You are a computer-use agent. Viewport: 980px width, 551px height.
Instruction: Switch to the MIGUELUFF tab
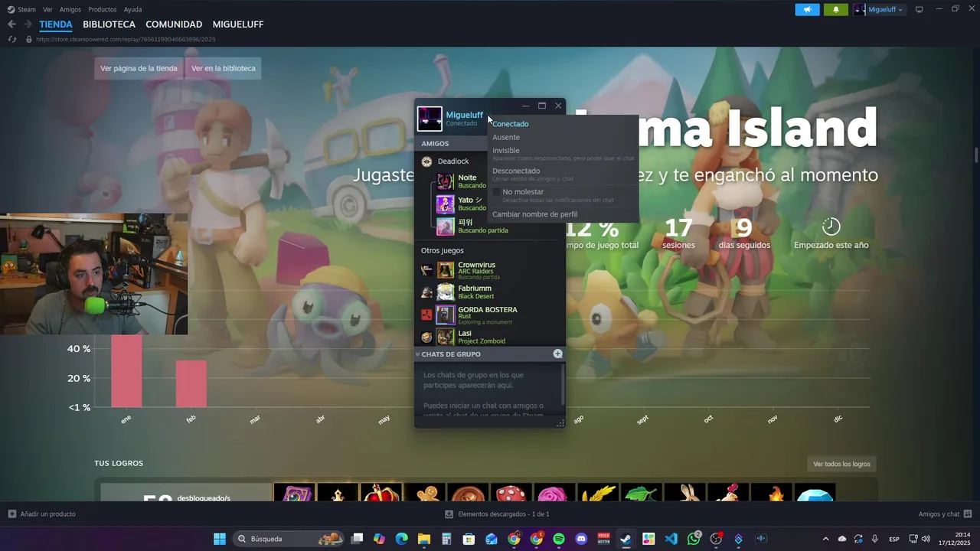coord(238,24)
